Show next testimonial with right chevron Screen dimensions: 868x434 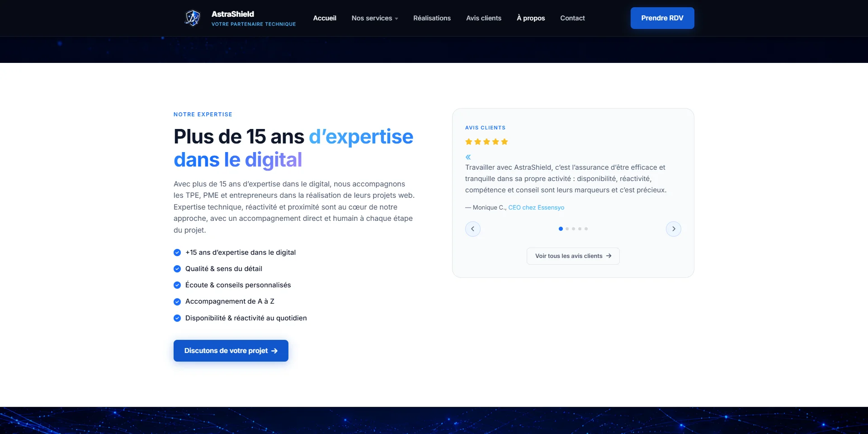click(674, 229)
